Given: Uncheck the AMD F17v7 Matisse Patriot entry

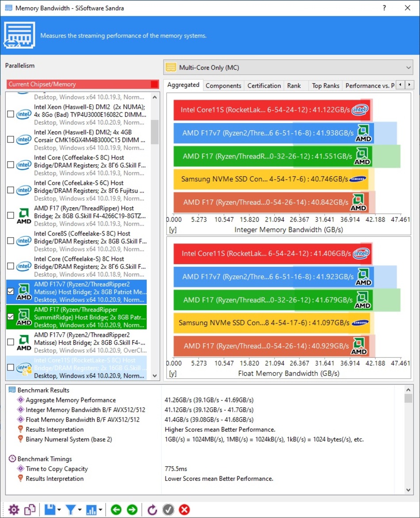Looking at the screenshot, I should click(11, 291).
